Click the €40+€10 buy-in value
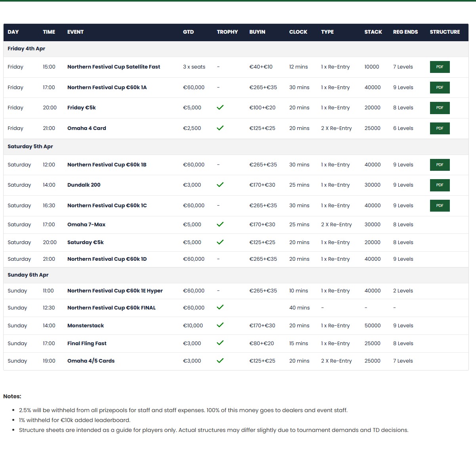This screenshot has width=476, height=449. click(261, 67)
